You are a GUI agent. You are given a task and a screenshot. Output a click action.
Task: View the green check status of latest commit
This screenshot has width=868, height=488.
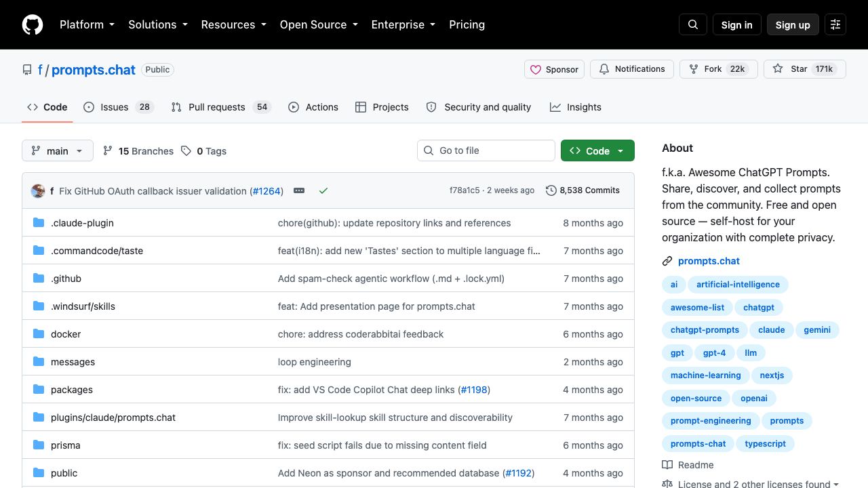tap(323, 190)
